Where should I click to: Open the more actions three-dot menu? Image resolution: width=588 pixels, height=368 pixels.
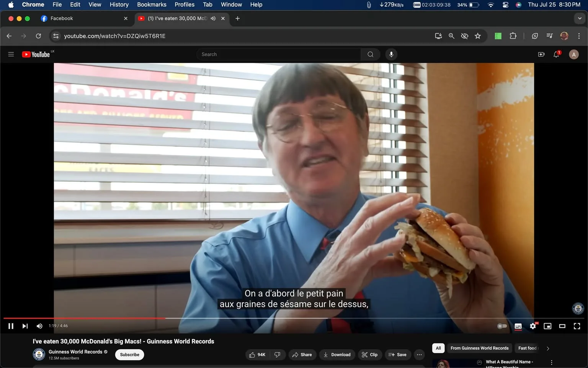tap(419, 355)
